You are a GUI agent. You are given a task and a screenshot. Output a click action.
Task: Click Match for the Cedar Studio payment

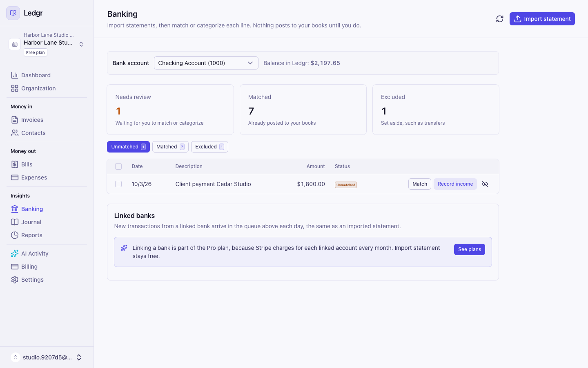(x=420, y=184)
